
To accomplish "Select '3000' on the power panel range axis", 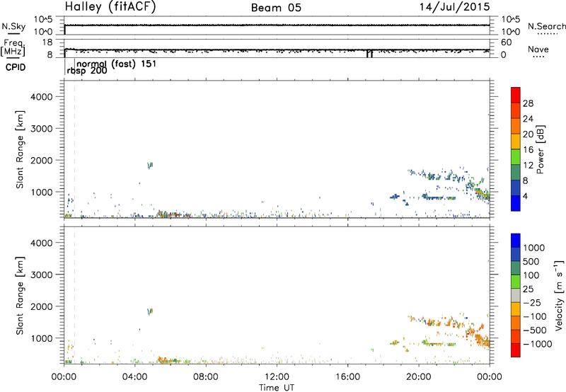I will coord(42,129).
